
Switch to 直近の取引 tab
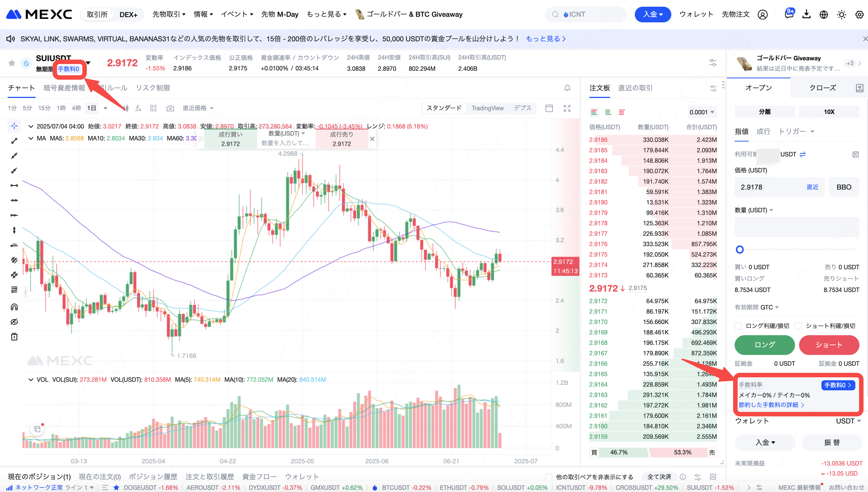coord(635,88)
